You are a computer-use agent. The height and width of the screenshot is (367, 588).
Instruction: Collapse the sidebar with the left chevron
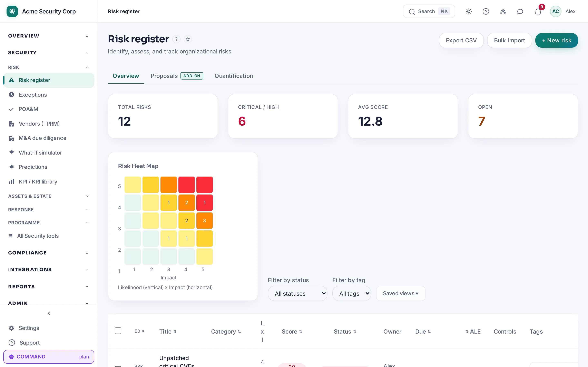point(49,313)
